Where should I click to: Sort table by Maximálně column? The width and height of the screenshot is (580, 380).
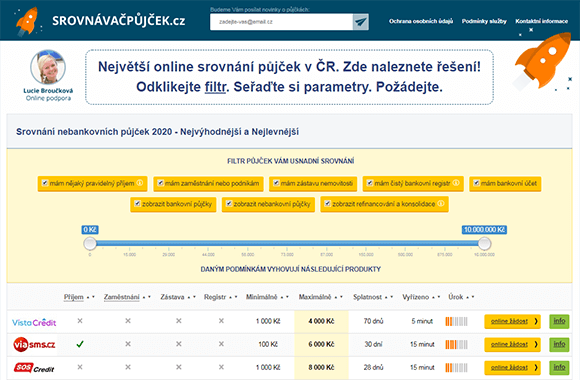315,297
